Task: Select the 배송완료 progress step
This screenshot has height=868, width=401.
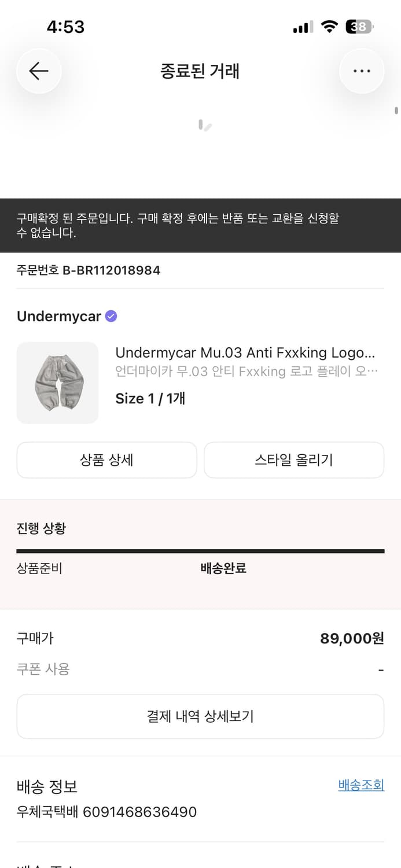Action: (223, 568)
